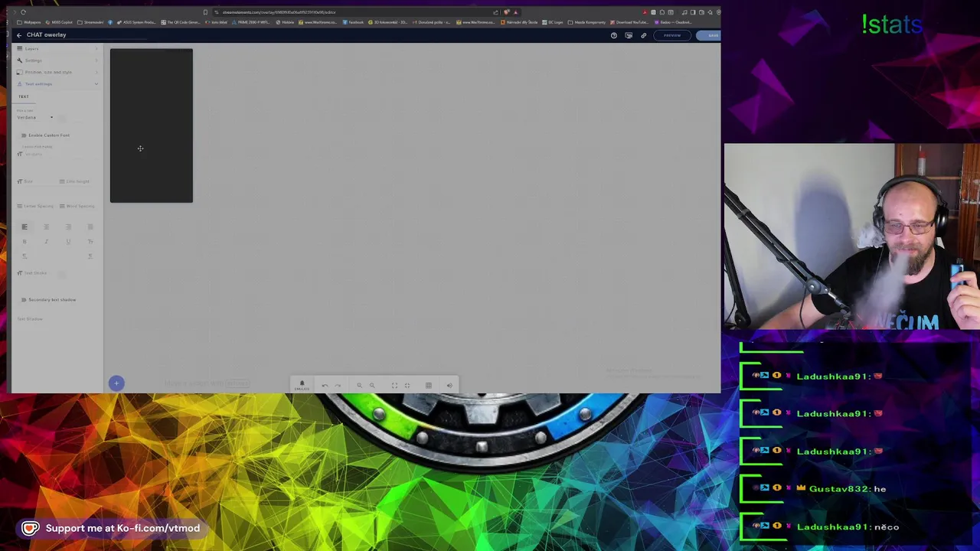Zoom in on the canvas
This screenshot has width=980, height=551.
(359, 386)
